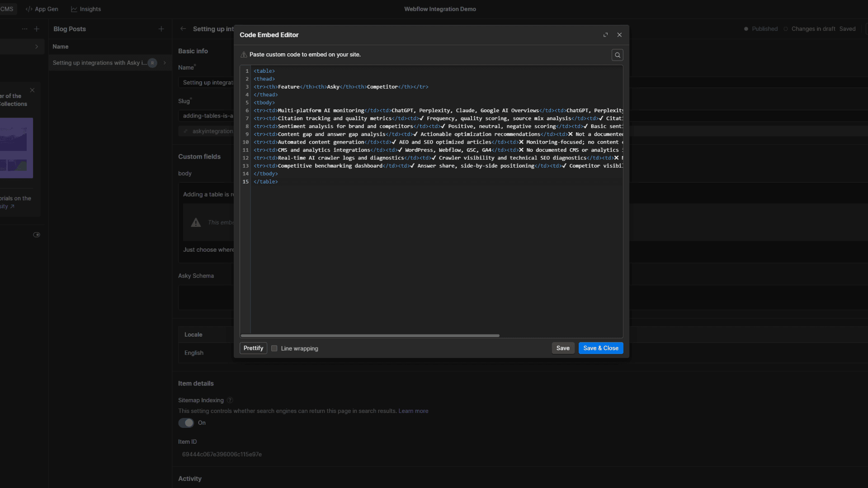Open the CMS tab
This screenshot has width=868, height=488.
point(7,9)
